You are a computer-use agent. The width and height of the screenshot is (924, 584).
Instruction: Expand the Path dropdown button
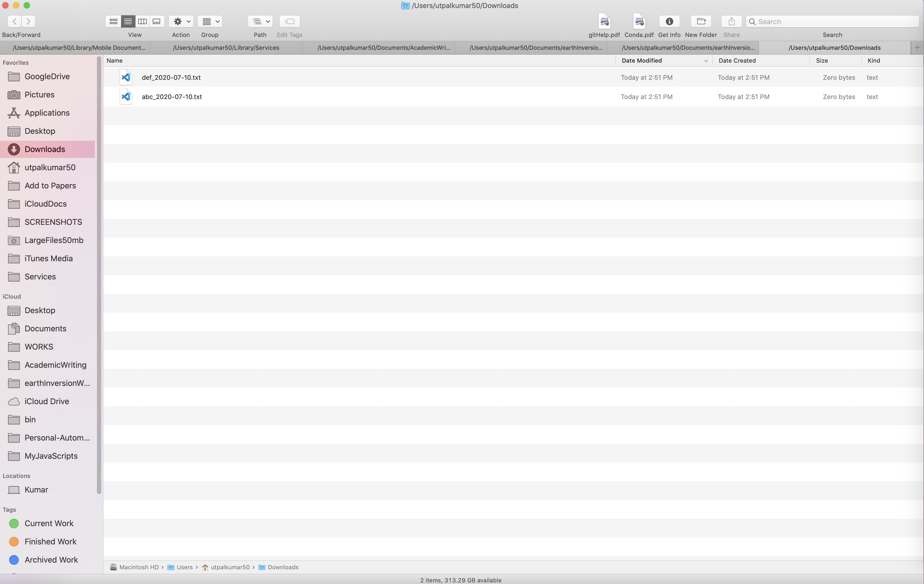click(x=260, y=21)
